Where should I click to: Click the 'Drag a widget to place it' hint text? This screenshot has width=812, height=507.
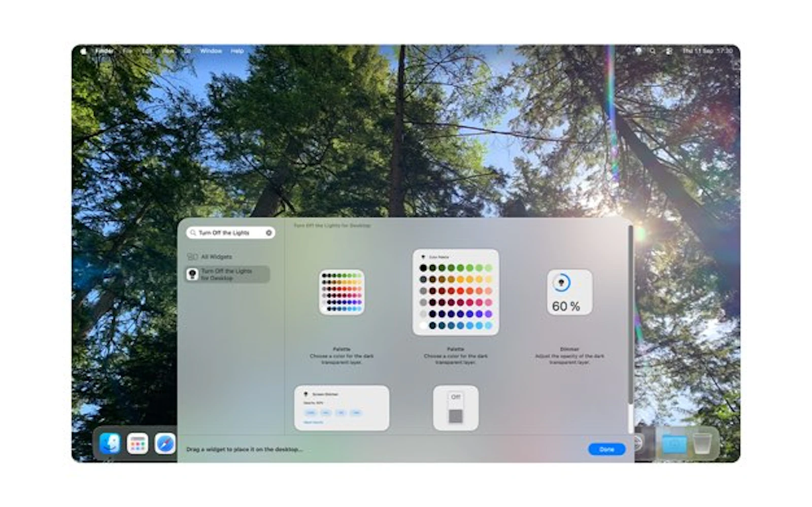pyautogui.click(x=244, y=449)
